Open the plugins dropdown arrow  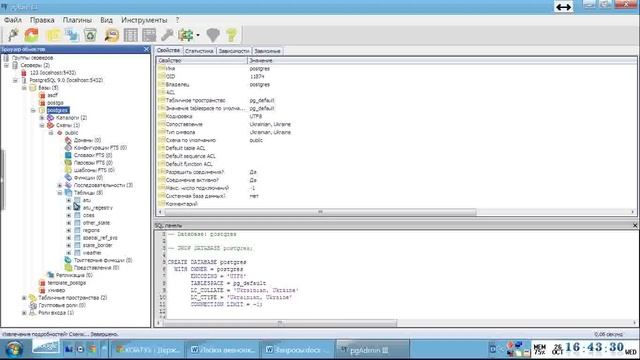click(x=198, y=35)
